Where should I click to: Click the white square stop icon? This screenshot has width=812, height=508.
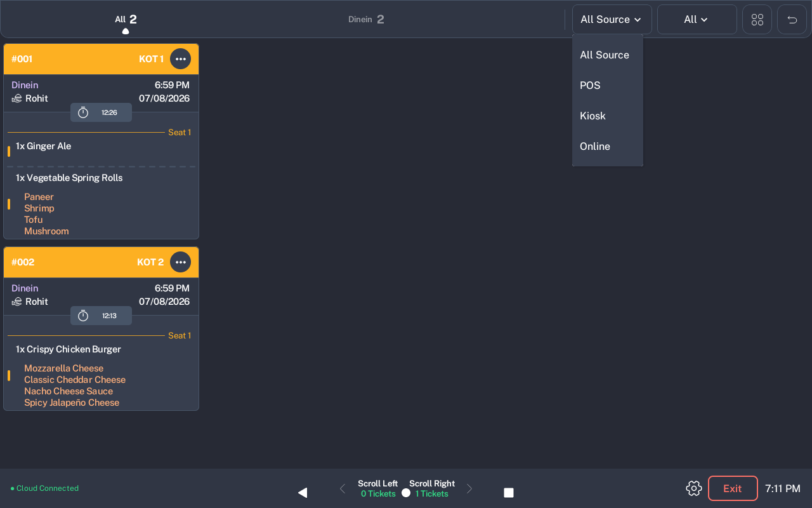(509, 493)
